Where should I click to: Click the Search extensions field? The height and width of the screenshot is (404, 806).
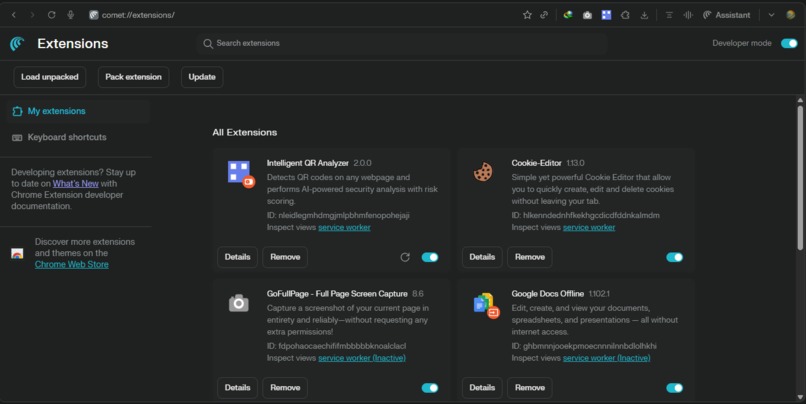401,43
